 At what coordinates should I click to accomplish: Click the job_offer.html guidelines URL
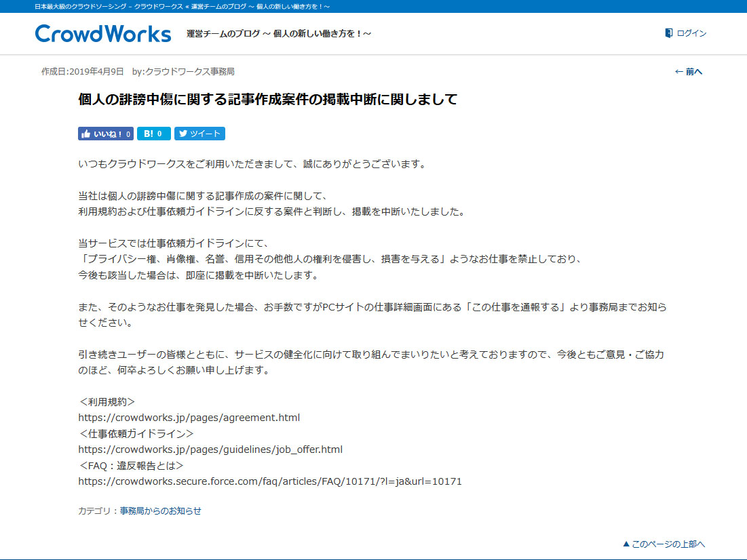tap(210, 449)
